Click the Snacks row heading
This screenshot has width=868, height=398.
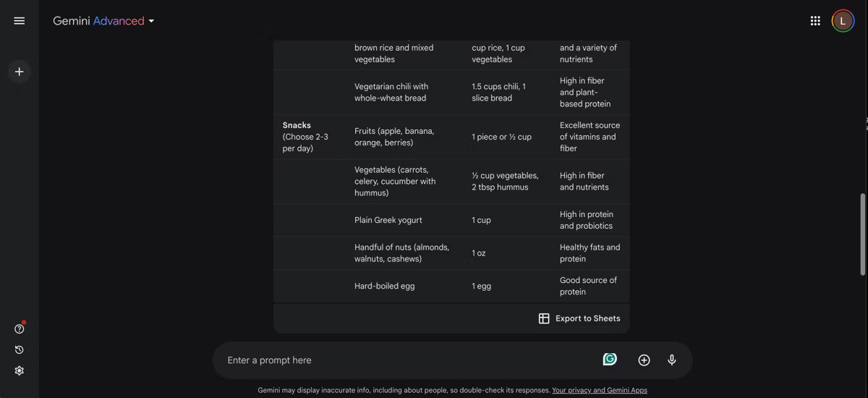click(x=297, y=125)
